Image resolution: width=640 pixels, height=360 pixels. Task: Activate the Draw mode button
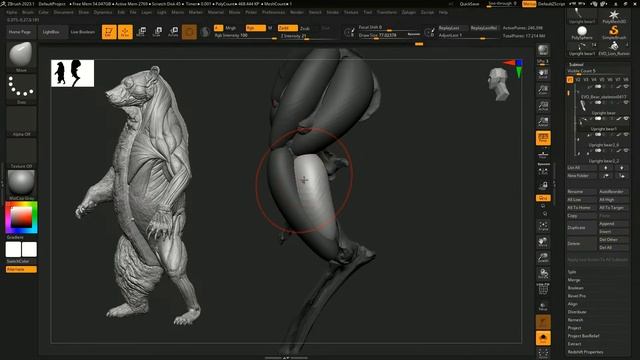coord(125,32)
